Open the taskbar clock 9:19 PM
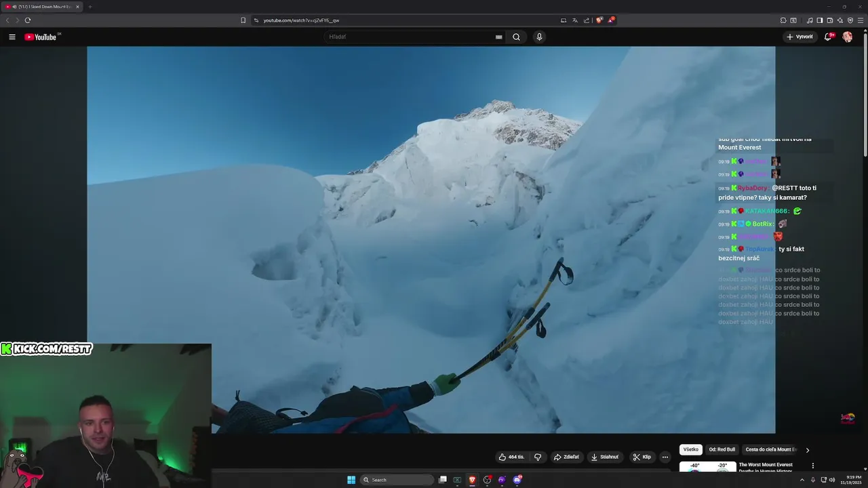The image size is (868, 488). pos(850,480)
